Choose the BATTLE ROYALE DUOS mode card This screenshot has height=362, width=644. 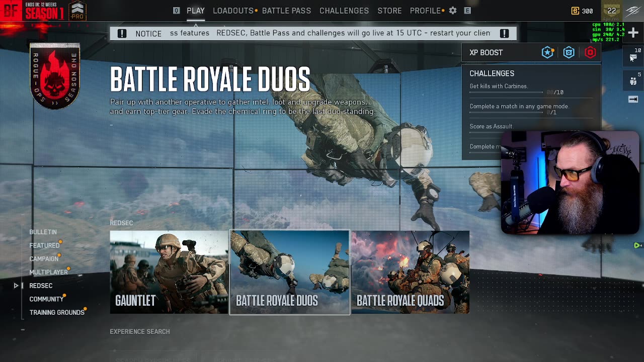click(x=290, y=272)
